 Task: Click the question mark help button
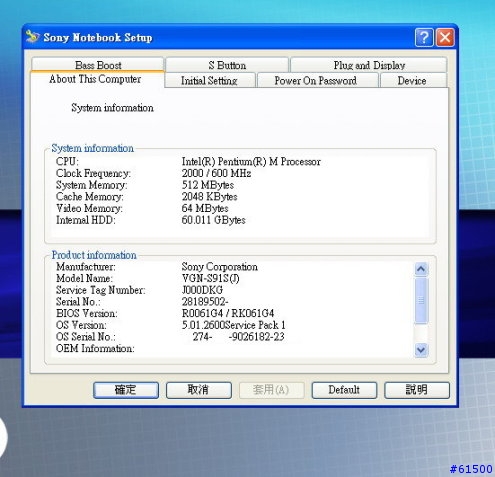[424, 37]
